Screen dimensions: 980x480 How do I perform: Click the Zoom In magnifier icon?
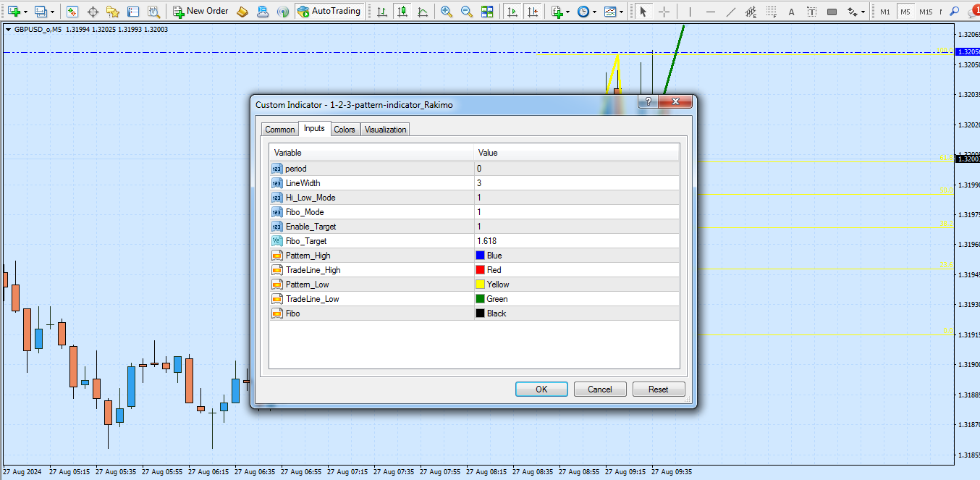click(447, 12)
